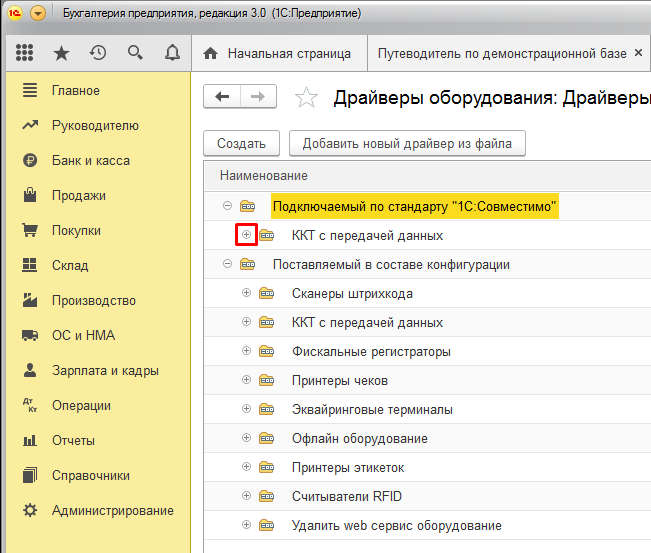Expand Принтеры чеков group
651x553 pixels.
(x=246, y=380)
